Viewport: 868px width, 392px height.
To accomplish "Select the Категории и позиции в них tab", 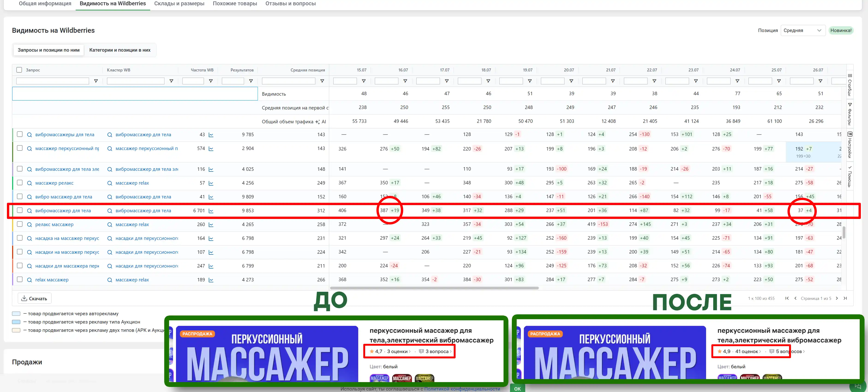I will [120, 50].
